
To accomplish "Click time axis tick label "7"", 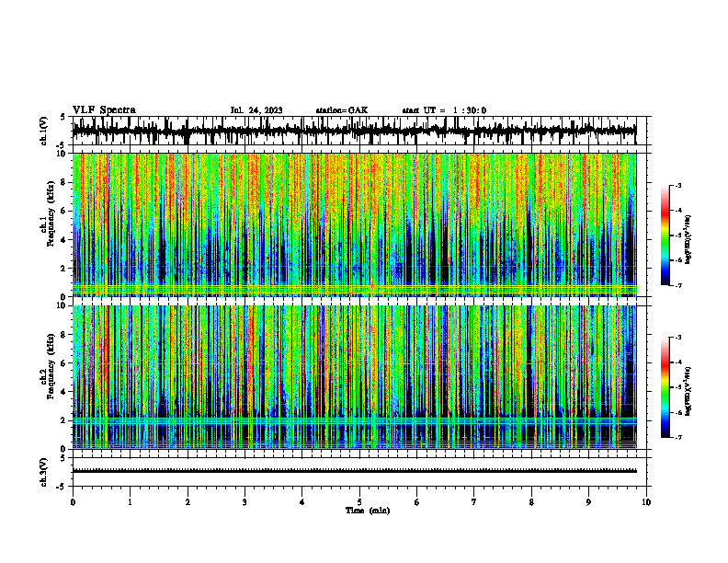I will coord(474,502).
